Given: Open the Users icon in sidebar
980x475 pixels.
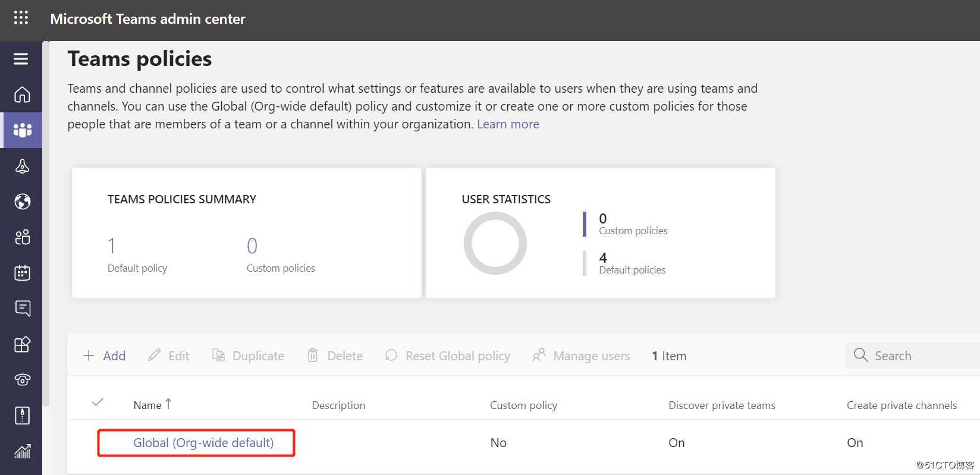Looking at the screenshot, I should [22, 237].
